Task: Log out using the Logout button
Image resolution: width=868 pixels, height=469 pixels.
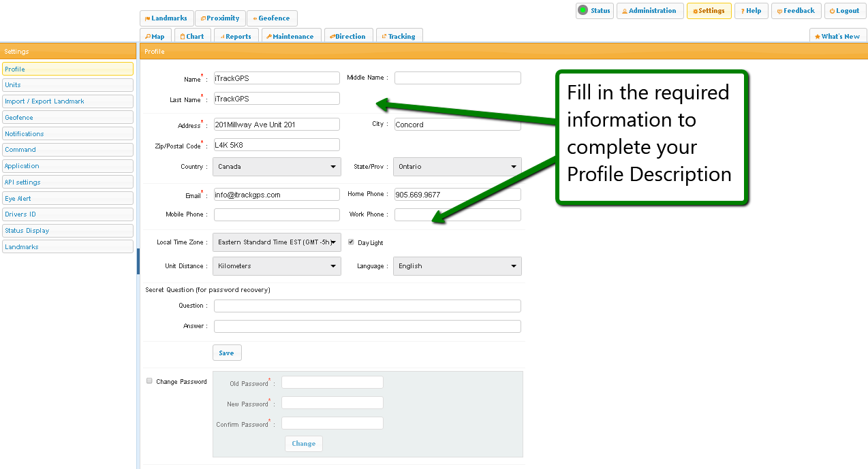Action: click(845, 11)
